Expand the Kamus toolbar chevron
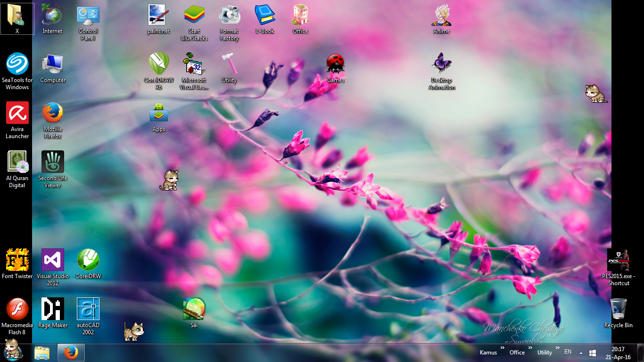This screenshot has height=362, width=644. (x=503, y=348)
